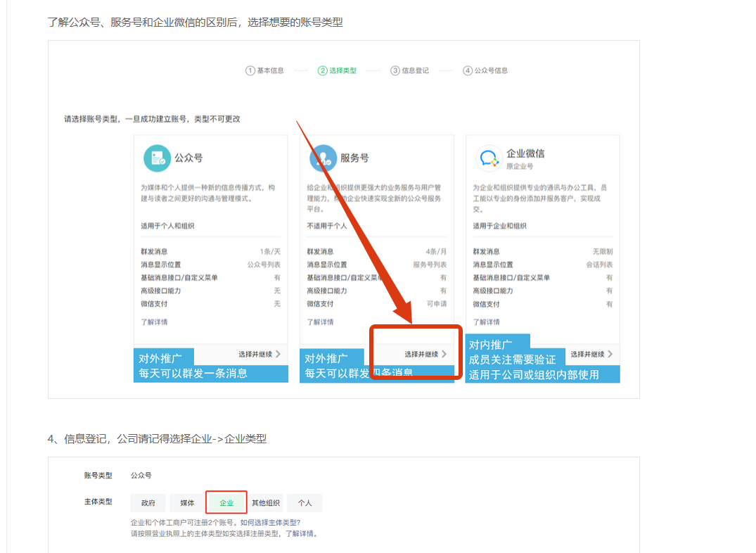Choose 选择并继续 under the 服务号 card

[425, 354]
